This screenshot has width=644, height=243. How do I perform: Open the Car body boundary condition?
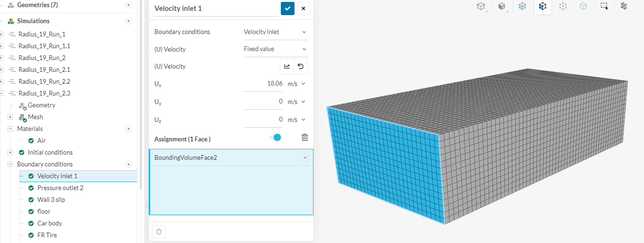(x=49, y=223)
